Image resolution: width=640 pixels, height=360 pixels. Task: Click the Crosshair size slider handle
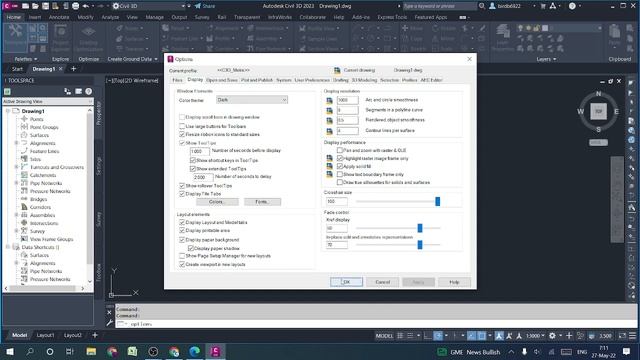point(438,201)
